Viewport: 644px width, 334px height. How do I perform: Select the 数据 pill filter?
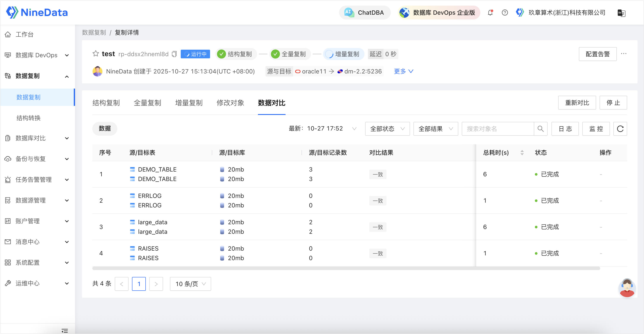click(105, 129)
